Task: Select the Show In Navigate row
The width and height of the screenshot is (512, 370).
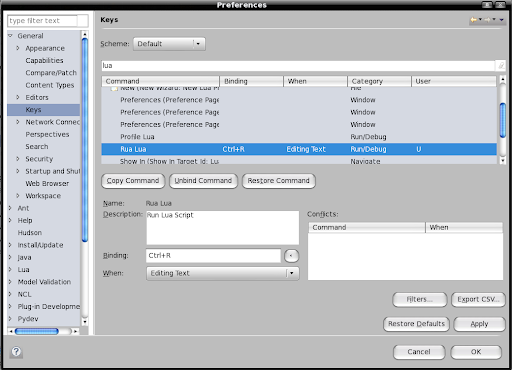Action: click(x=299, y=161)
